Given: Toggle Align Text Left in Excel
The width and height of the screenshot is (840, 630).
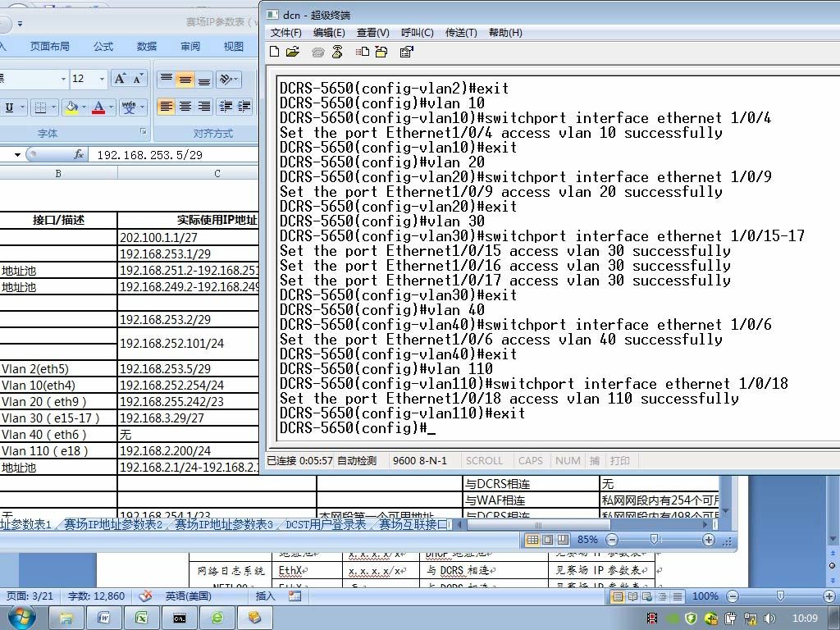Looking at the screenshot, I should (167, 107).
